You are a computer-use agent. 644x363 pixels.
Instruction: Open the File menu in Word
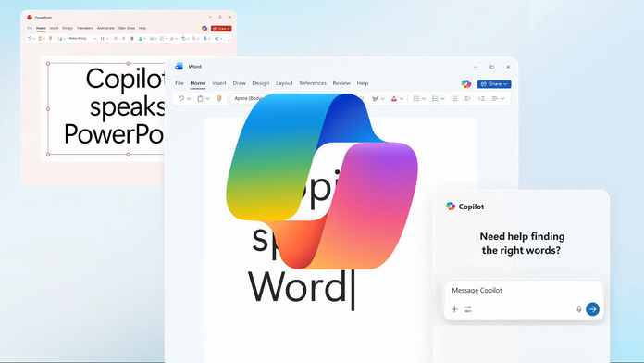[x=180, y=83]
